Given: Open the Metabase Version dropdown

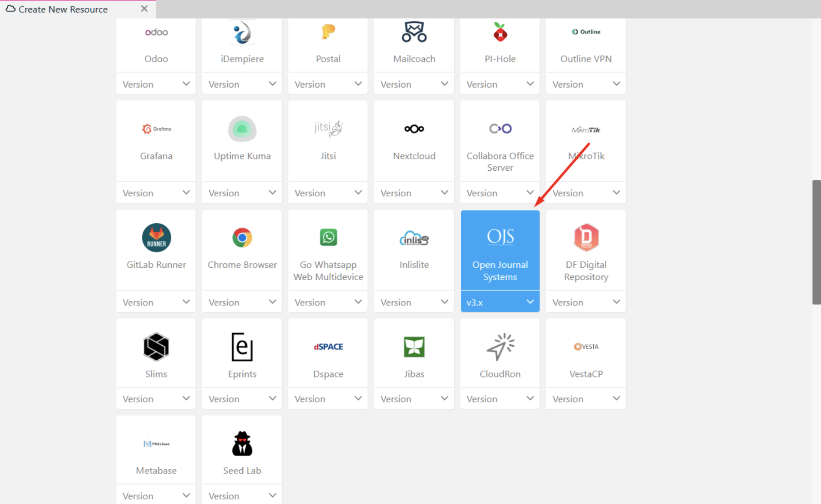Looking at the screenshot, I should [156, 495].
